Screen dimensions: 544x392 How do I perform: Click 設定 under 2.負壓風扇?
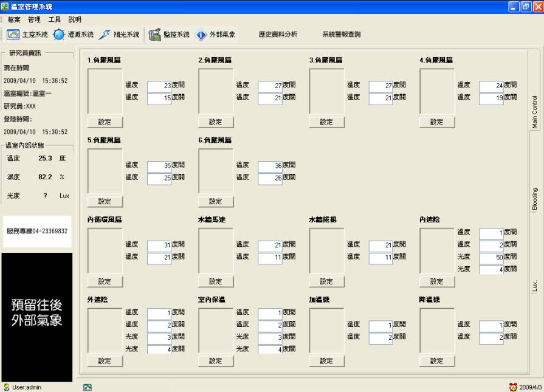pos(216,122)
